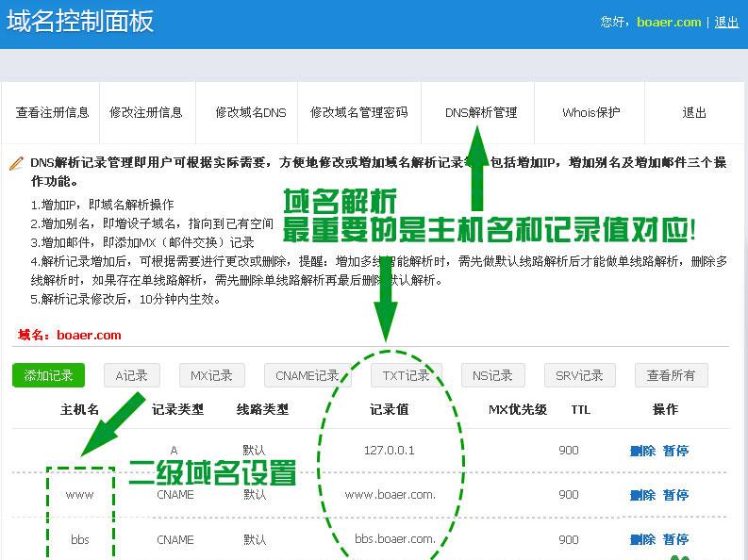748x560 pixels.
Task: Filter by NS记录 button
Action: [492, 375]
